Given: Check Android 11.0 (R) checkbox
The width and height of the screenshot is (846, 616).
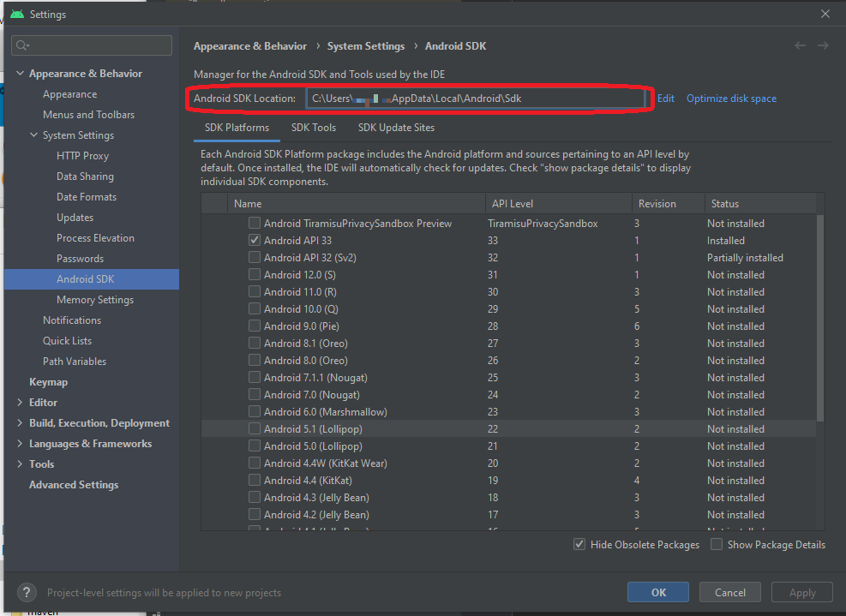Looking at the screenshot, I should tap(254, 292).
